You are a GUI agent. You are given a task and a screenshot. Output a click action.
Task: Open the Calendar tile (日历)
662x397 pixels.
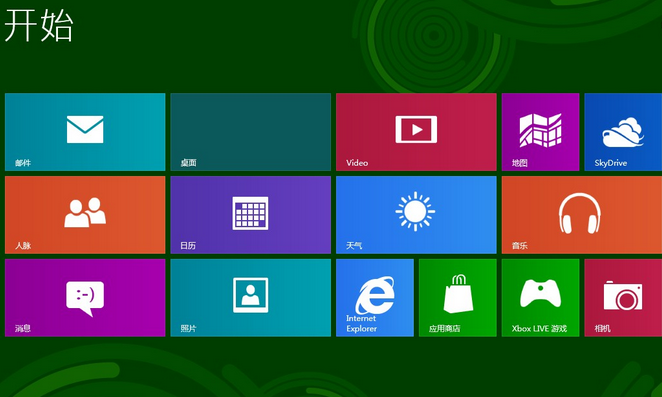[x=250, y=215]
